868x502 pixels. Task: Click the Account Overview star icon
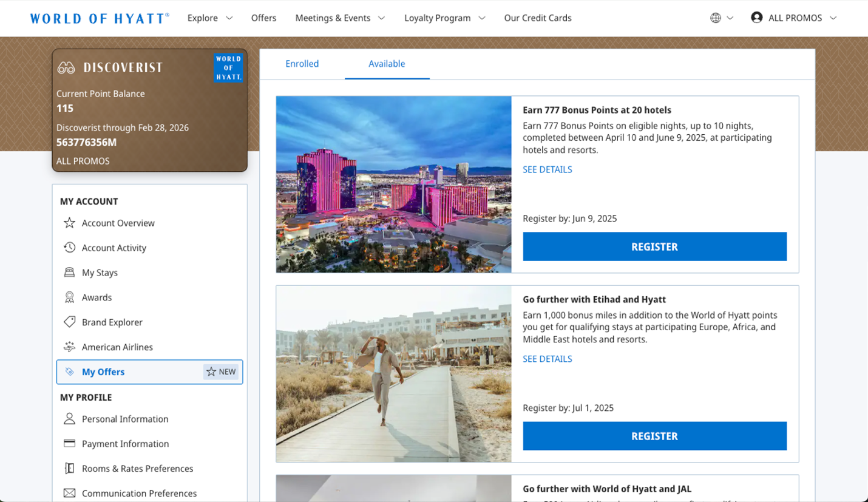[69, 223]
